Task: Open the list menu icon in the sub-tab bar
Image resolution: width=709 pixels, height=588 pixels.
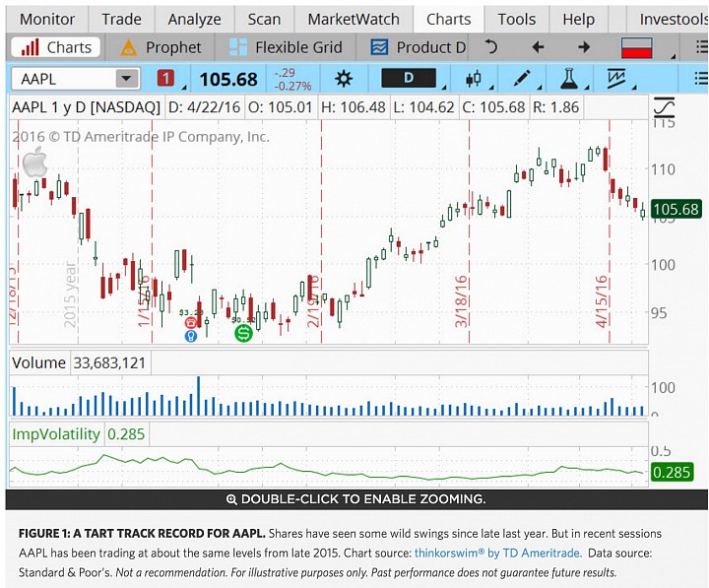Action: click(701, 47)
